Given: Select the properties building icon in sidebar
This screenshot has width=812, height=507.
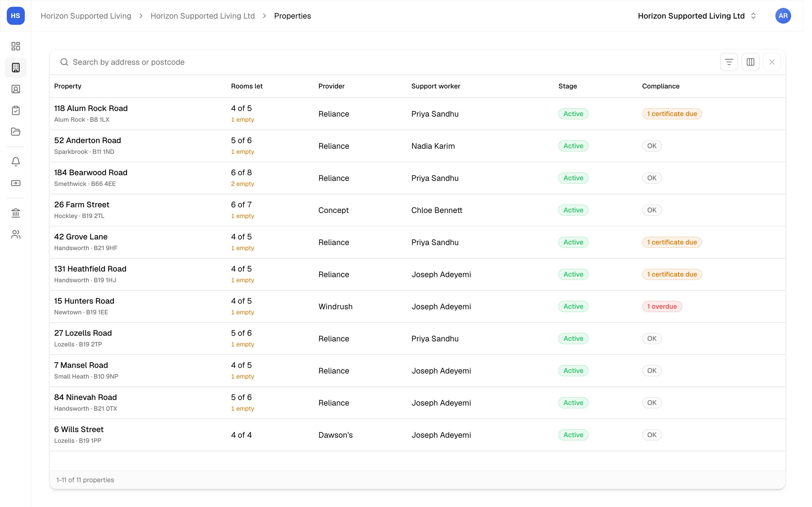Looking at the screenshot, I should [16, 67].
